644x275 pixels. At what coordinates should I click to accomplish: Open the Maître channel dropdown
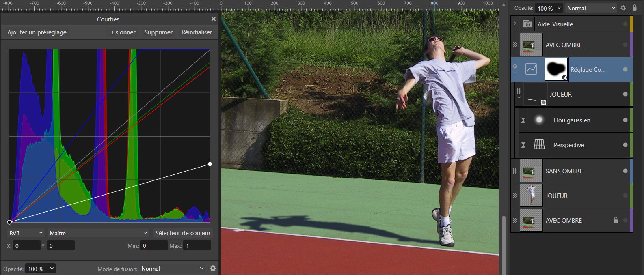[x=98, y=233]
